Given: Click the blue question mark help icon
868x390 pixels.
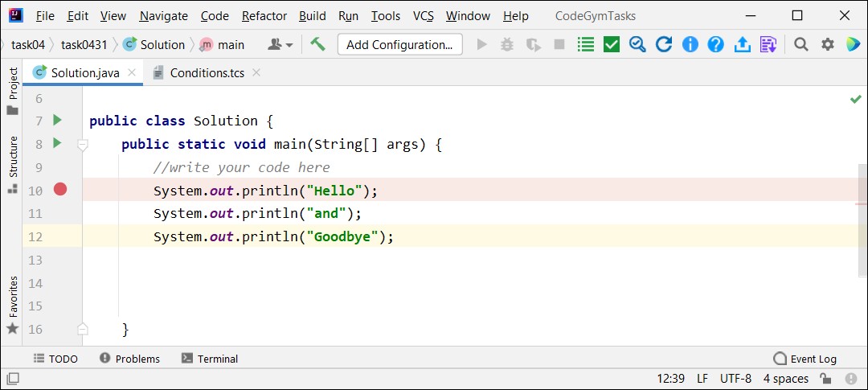Looking at the screenshot, I should coord(716,44).
